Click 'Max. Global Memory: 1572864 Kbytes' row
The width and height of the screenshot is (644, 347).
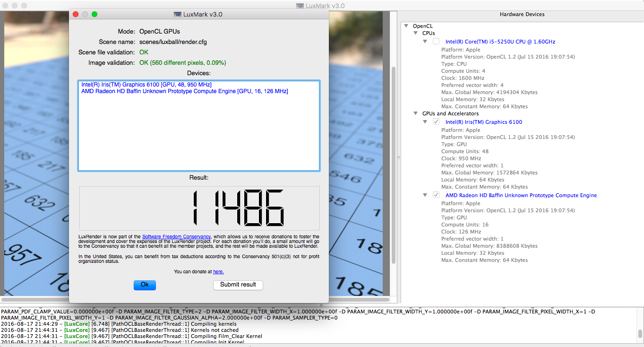pyautogui.click(x=489, y=173)
